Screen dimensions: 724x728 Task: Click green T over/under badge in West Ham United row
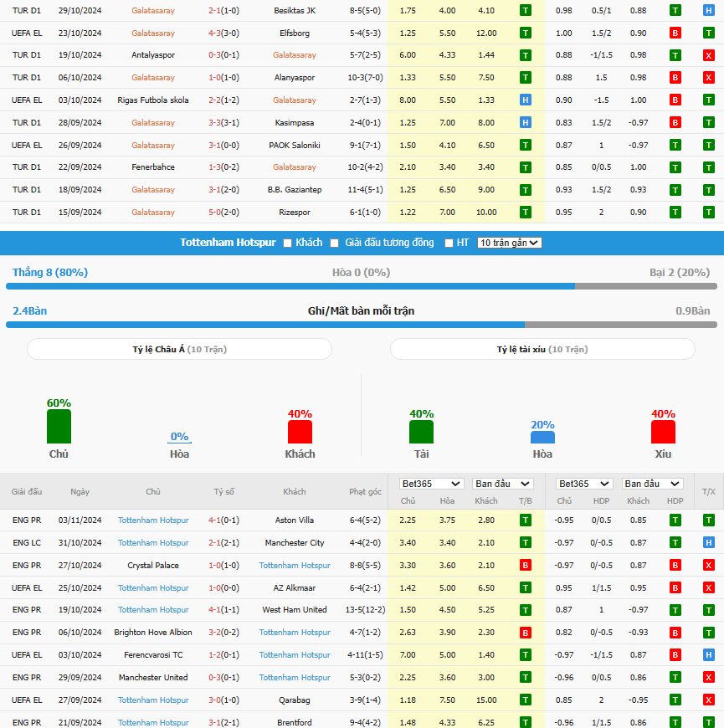tap(709, 610)
